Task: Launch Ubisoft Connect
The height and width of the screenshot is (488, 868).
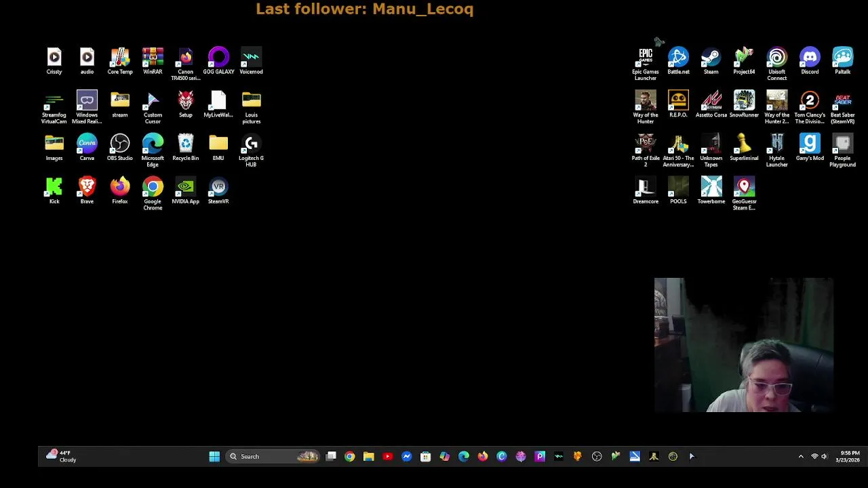Action: pyautogui.click(x=776, y=64)
